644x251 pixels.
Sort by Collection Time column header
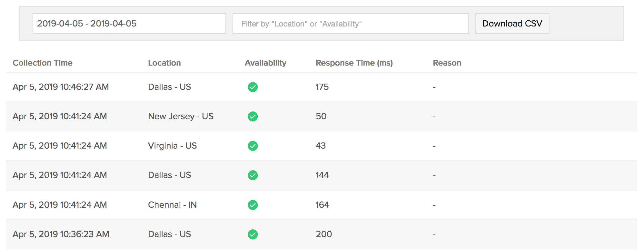tap(43, 63)
